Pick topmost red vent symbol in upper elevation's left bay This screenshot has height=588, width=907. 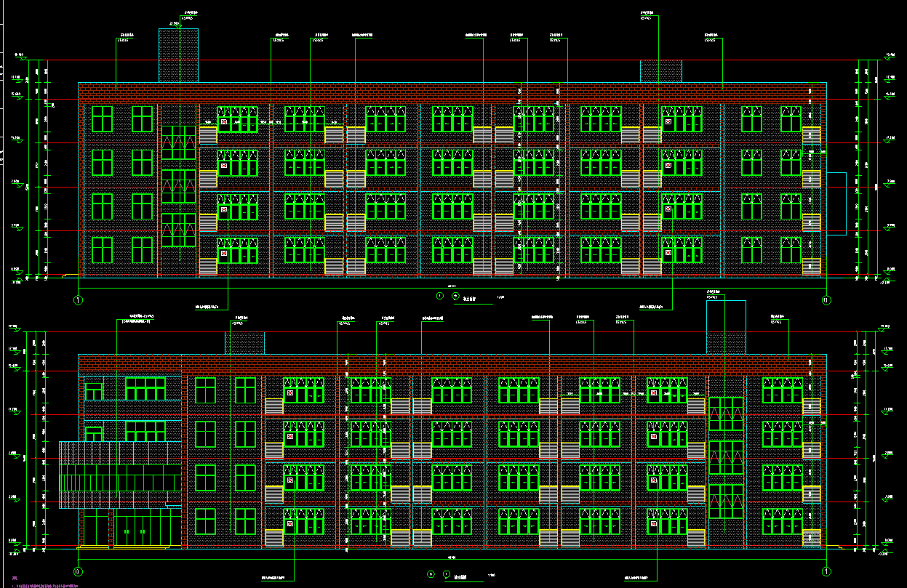click(x=224, y=122)
